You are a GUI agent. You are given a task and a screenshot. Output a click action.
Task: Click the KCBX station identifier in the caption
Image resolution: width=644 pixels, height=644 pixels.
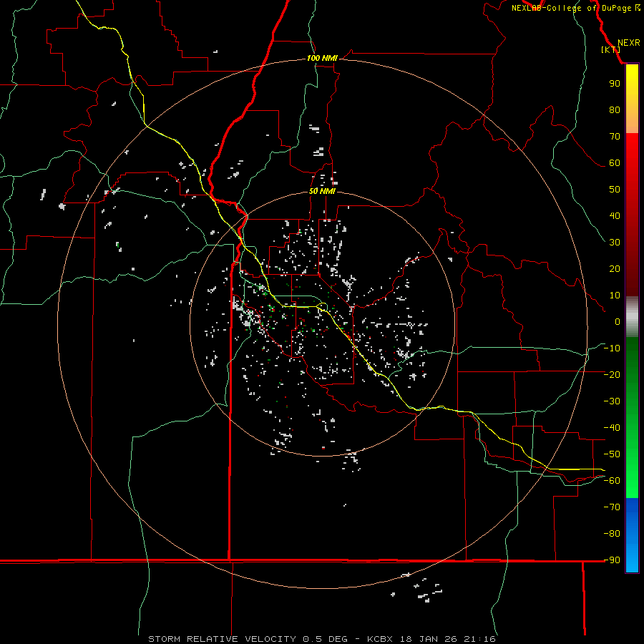379,639
